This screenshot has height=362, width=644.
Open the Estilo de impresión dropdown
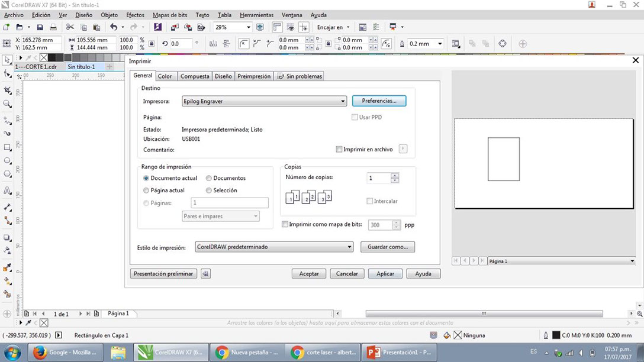[274, 247]
